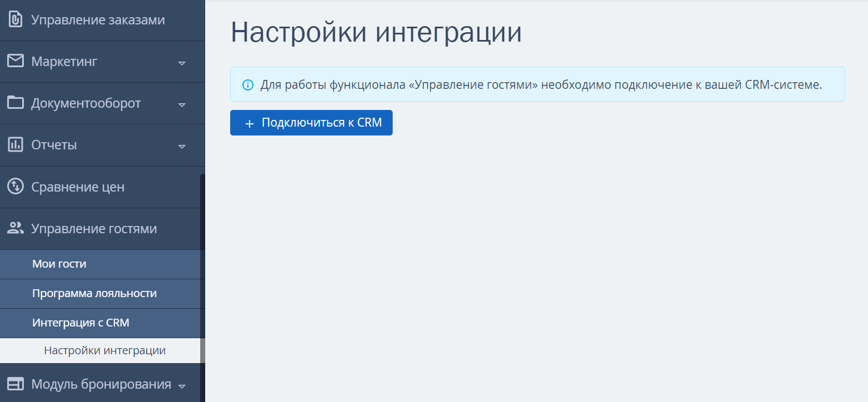Expand the Документооборот menu arrow
The height and width of the screenshot is (402, 868).
(181, 104)
